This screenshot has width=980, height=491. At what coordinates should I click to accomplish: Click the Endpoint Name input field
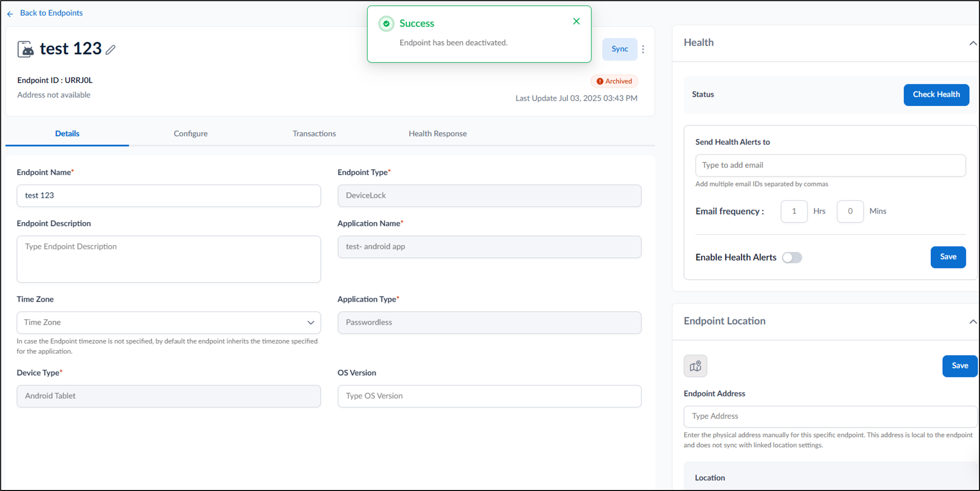point(169,196)
